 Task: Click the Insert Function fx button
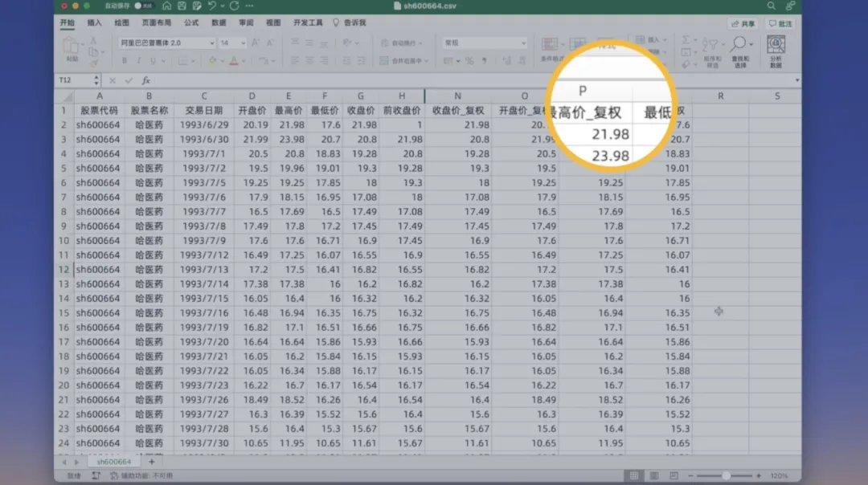tap(145, 81)
